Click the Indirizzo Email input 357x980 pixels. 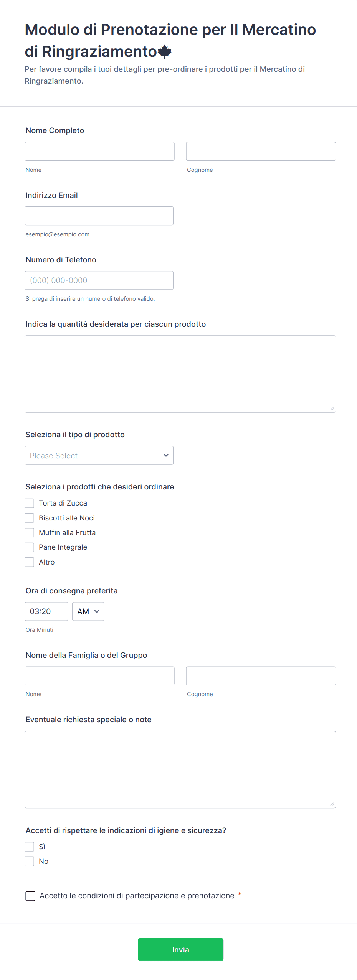pyautogui.click(x=99, y=216)
